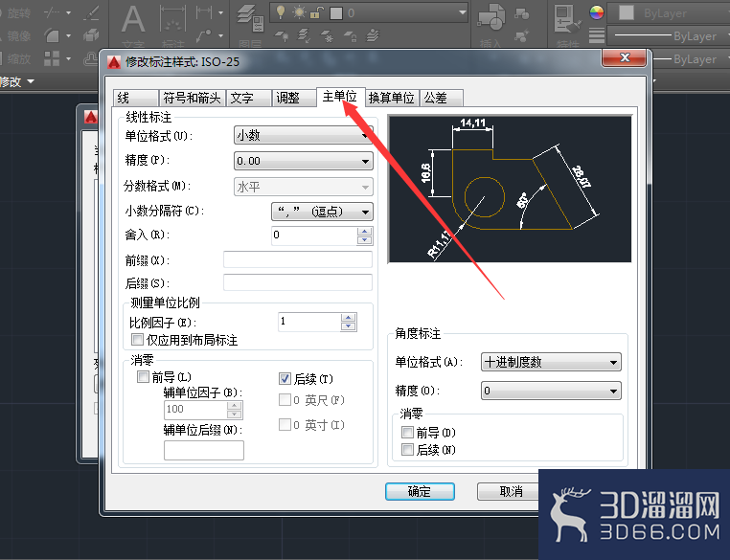Open the ByLayer color dropdown
The image size is (730, 560).
tap(671, 12)
